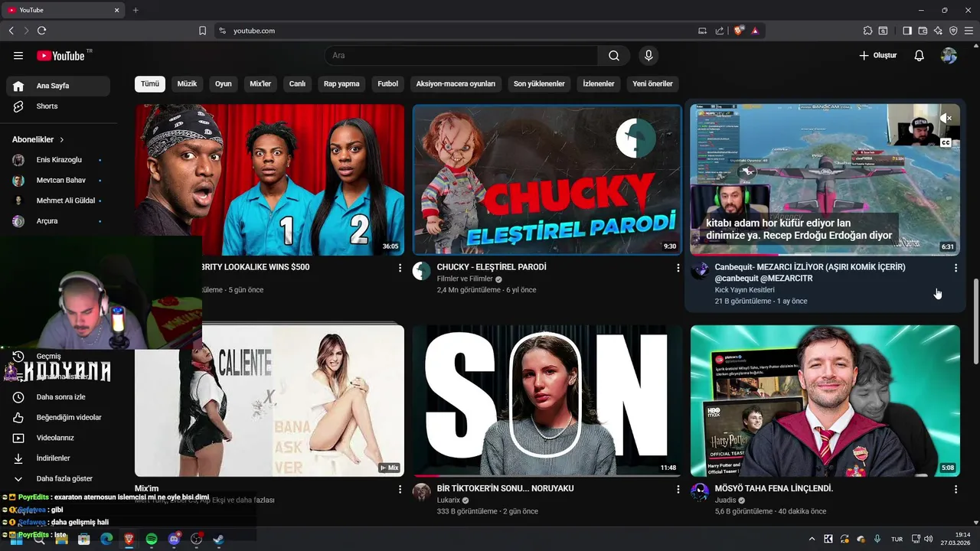Select the Oyun filter chip
The width and height of the screenshot is (980, 551).
[224, 83]
